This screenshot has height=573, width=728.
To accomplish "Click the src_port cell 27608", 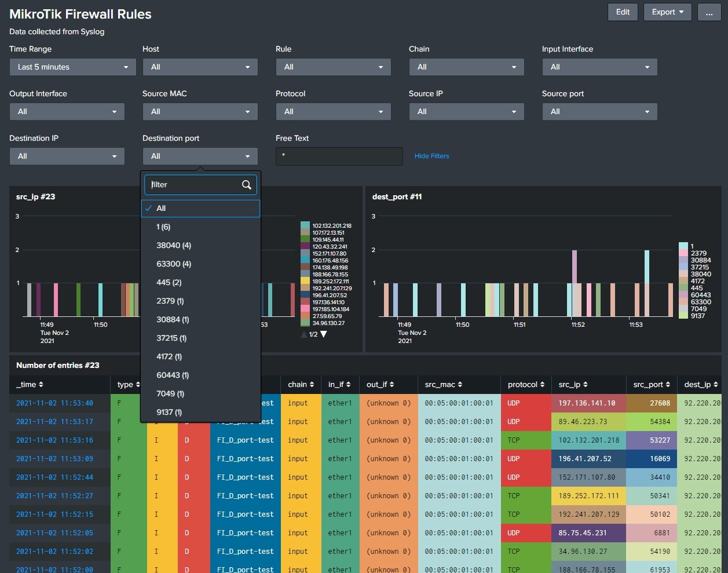I will click(652, 403).
